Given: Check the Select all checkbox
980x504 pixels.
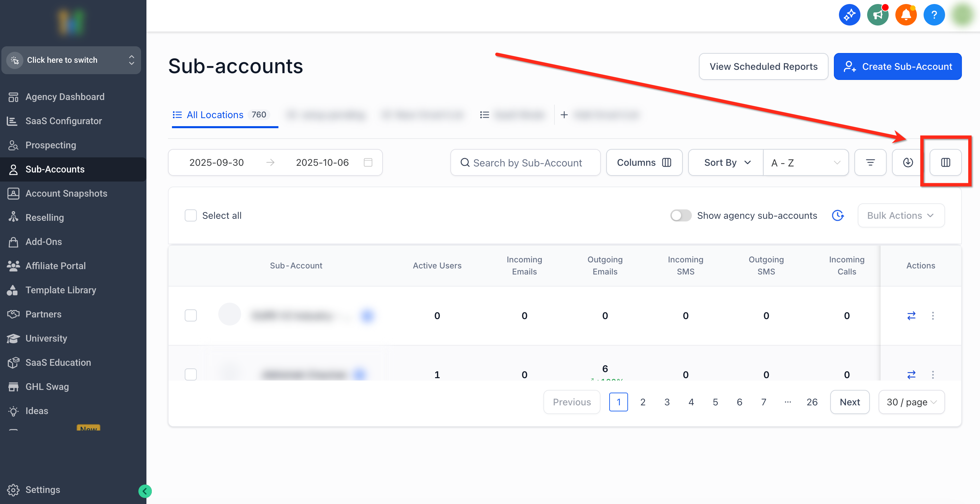Looking at the screenshot, I should point(191,215).
